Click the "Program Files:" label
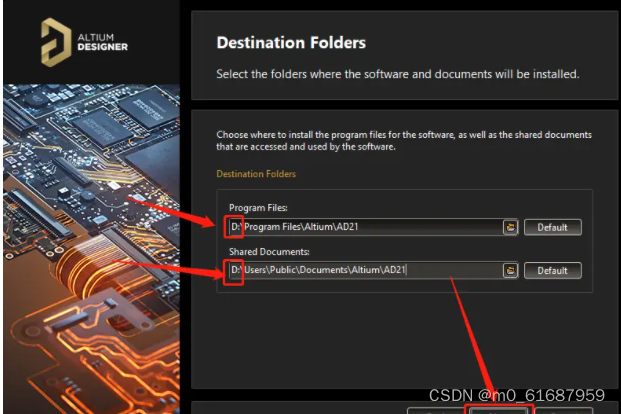 (x=258, y=208)
